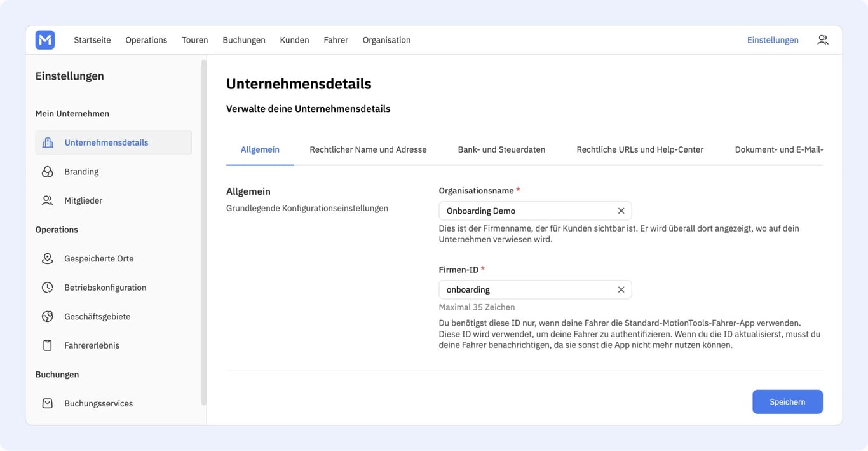Open the Kunden menu
This screenshot has width=868, height=451.
pos(294,40)
